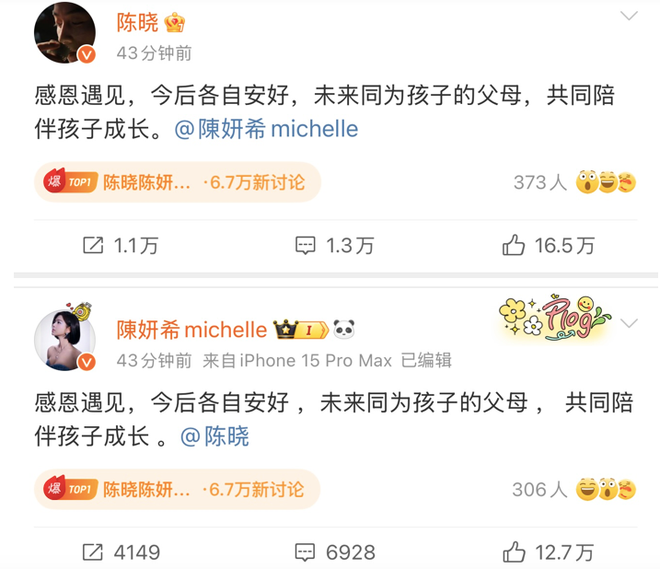Open comments on 陈晓's post
This screenshot has height=569, width=660.
click(x=305, y=245)
